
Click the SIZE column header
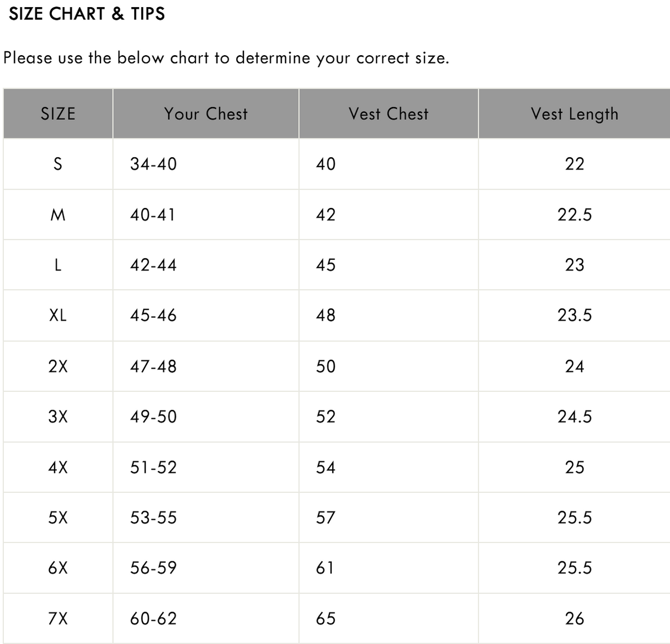pyautogui.click(x=58, y=114)
